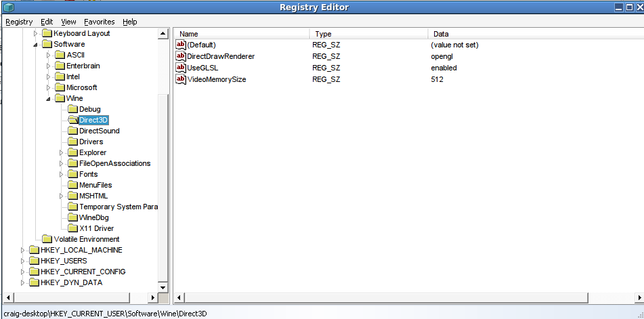644x319 pixels.
Task: Click the Drivers folder icon
Action: (72, 142)
